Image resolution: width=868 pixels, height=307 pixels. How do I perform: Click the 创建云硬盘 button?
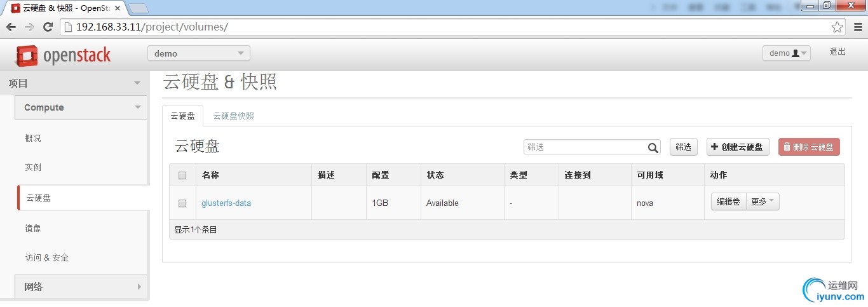pyautogui.click(x=738, y=147)
